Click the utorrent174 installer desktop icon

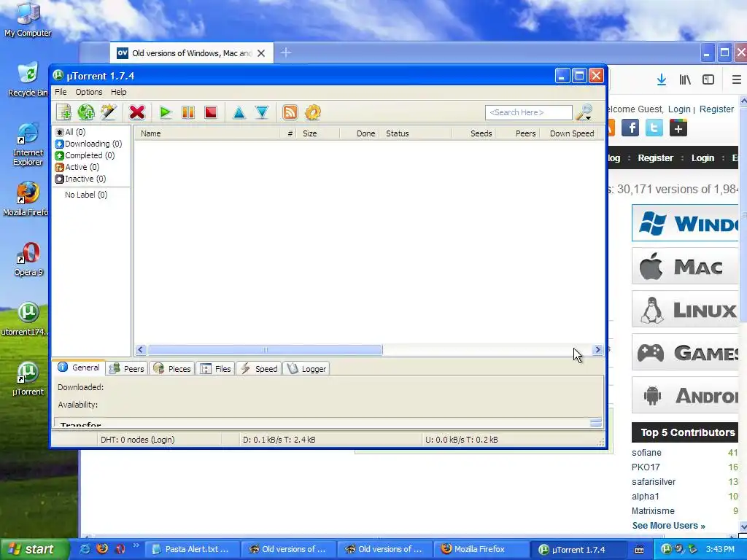pos(26,319)
